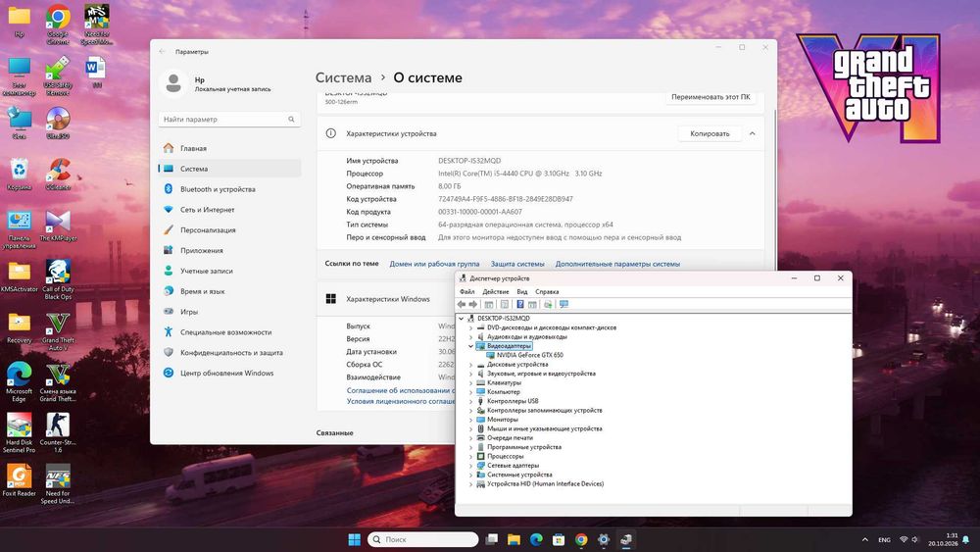
Task: Open Специальные возможности settings section
Action: pos(229,332)
